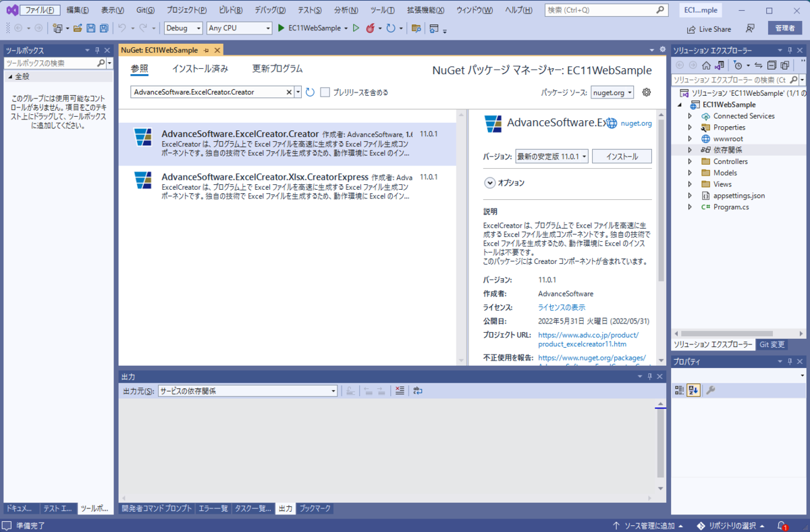Click the Open File folder icon
Image resolution: width=810 pixels, height=532 pixels.
click(x=78, y=28)
